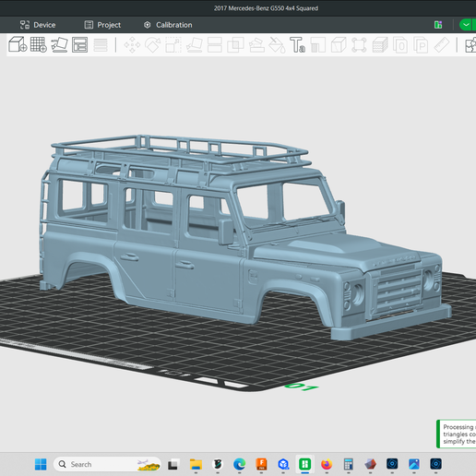Select the Rotate tool icon
Screen dimensions: 476x476
(153, 45)
